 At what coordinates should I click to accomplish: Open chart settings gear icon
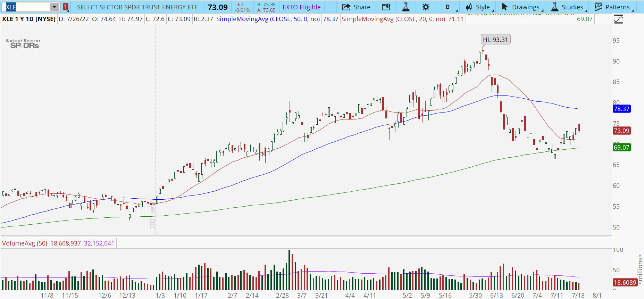point(426,7)
